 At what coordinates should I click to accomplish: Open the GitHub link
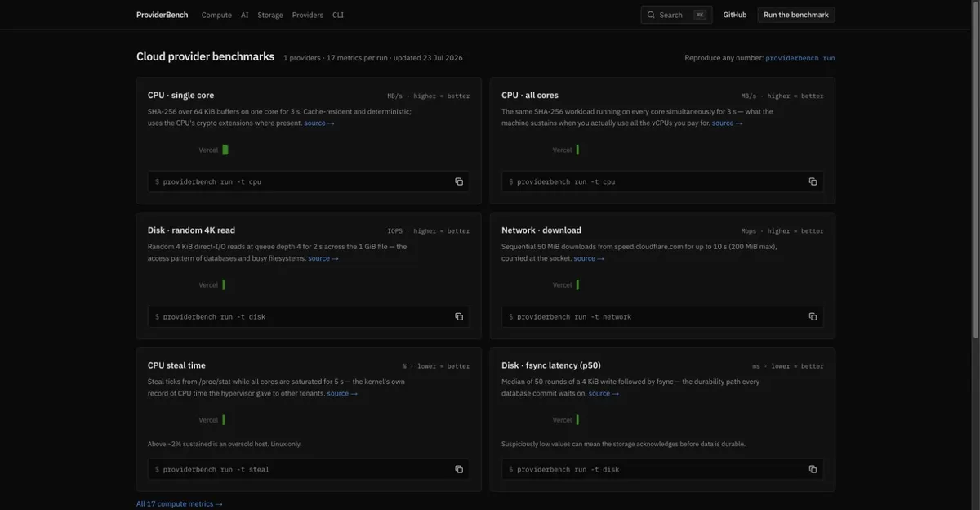click(x=735, y=15)
